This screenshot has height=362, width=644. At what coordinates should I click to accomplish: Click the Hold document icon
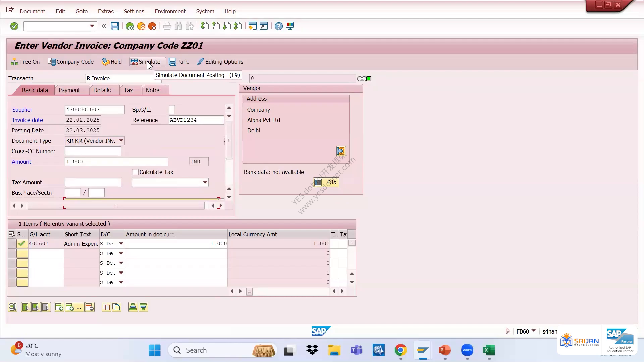(x=106, y=62)
